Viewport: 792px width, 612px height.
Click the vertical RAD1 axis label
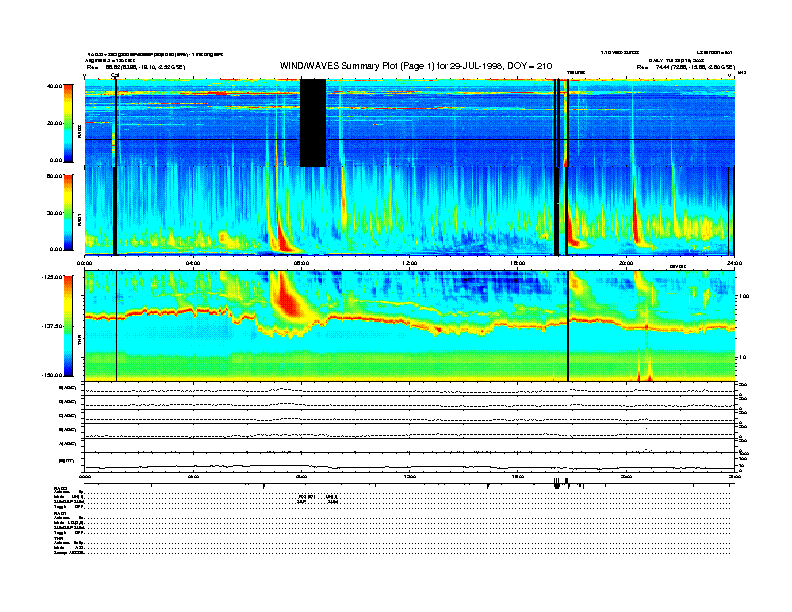pos(79,219)
